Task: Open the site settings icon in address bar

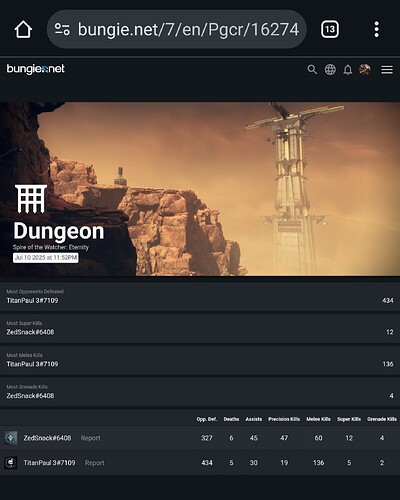Action: [62, 29]
